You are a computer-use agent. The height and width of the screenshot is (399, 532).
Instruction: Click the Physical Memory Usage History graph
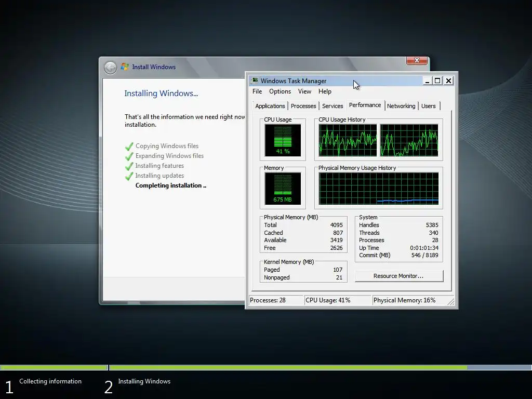pyautogui.click(x=379, y=188)
